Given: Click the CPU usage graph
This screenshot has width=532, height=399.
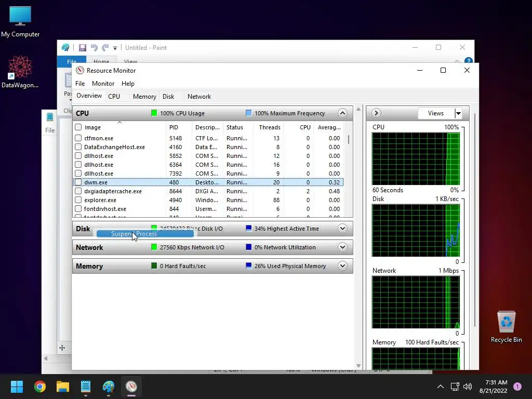Looking at the screenshot, I should click(x=416, y=159).
